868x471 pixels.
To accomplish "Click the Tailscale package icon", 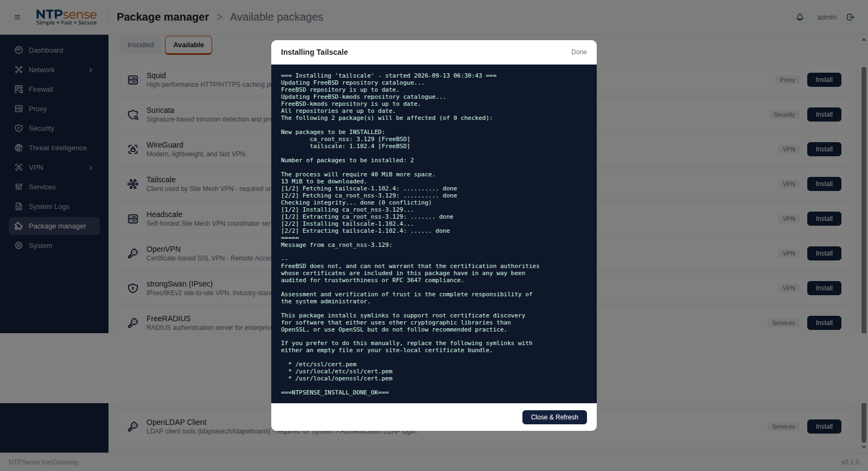I will (x=133, y=184).
